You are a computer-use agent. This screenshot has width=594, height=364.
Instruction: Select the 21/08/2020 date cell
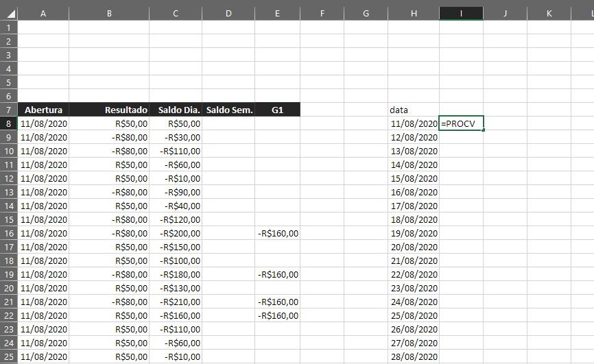pyautogui.click(x=414, y=260)
